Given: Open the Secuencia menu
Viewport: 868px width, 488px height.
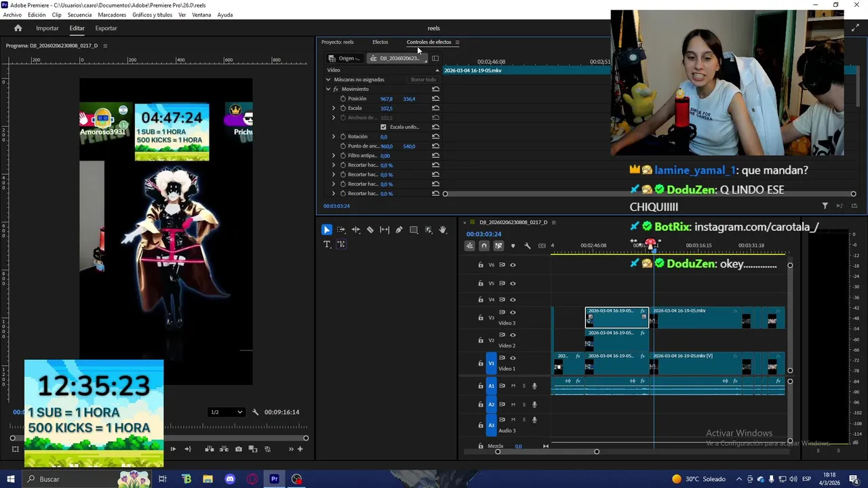Looking at the screenshot, I should (79, 15).
